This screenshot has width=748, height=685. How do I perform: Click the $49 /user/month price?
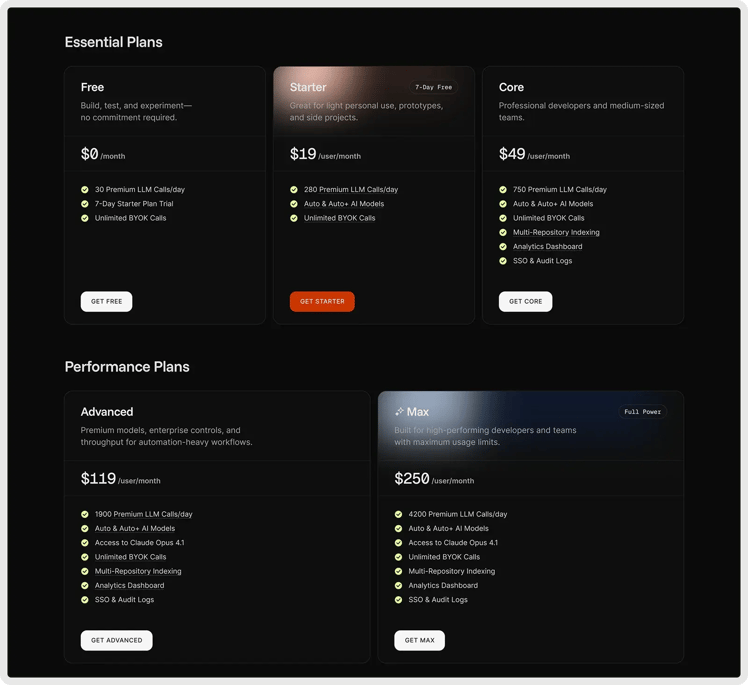click(x=534, y=154)
